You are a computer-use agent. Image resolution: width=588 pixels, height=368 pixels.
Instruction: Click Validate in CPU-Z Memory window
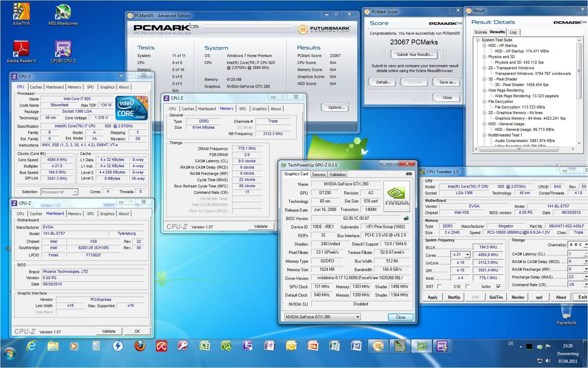(261, 226)
